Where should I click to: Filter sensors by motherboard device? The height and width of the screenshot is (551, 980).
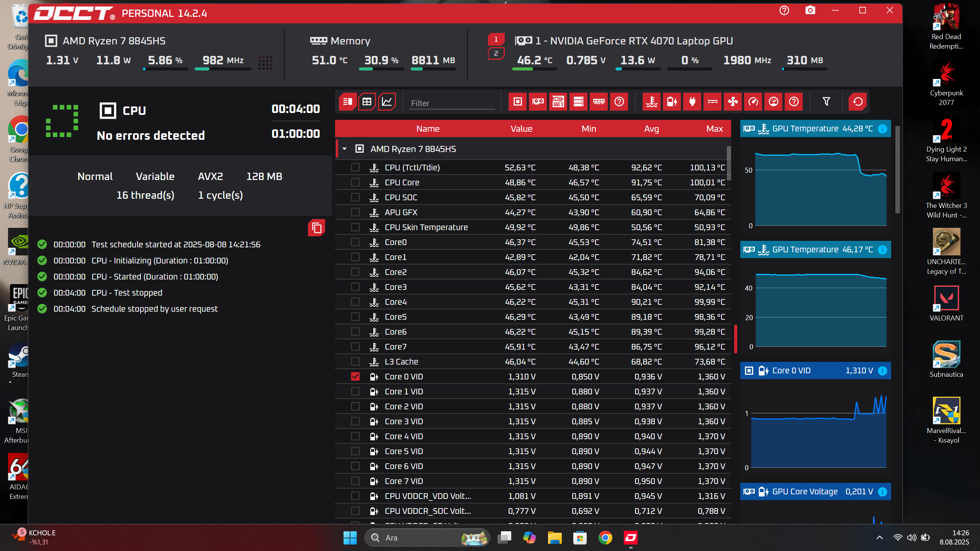tap(558, 102)
